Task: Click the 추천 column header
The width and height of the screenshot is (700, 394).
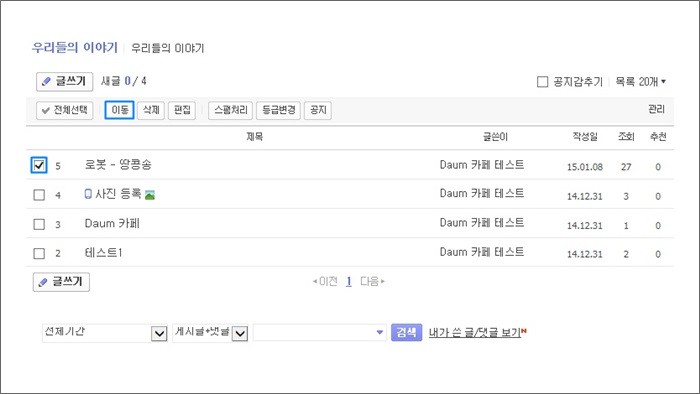Action: click(658, 137)
